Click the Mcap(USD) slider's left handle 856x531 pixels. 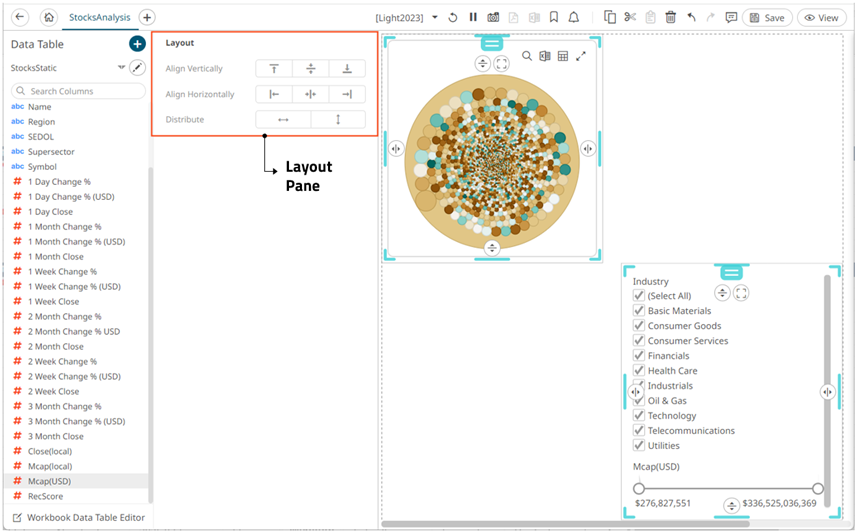[639, 488]
